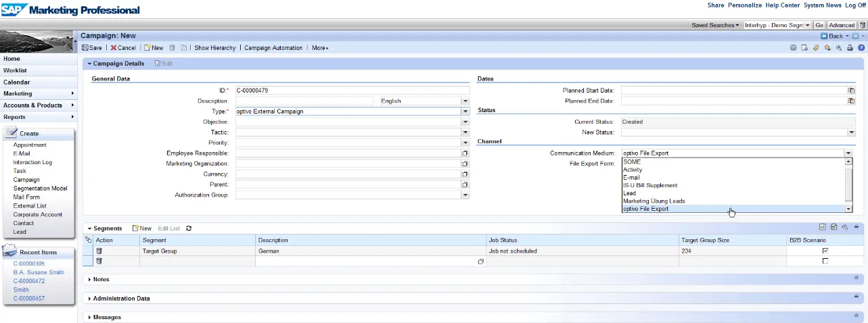The height and width of the screenshot is (323, 868).
Task: Select Lead in communication medium list
Action: pos(629,193)
